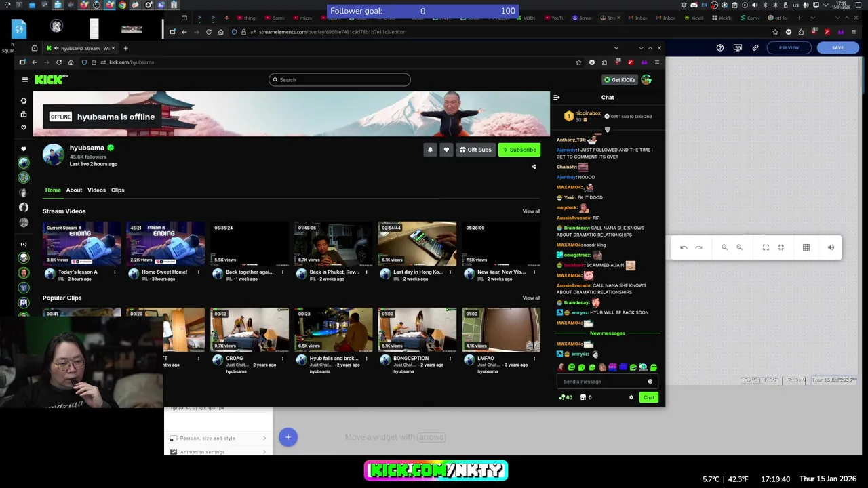Toggle the grid in StreamElements editor
868x488 pixels.
(806, 247)
